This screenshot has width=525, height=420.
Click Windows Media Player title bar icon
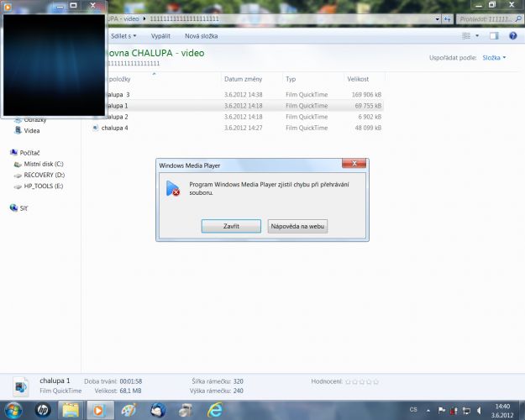click(8, 7)
